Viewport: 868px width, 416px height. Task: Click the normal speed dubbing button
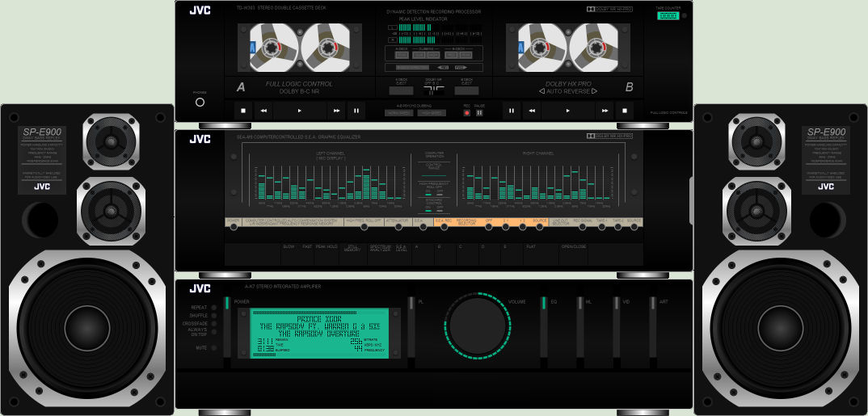pyautogui.click(x=398, y=113)
